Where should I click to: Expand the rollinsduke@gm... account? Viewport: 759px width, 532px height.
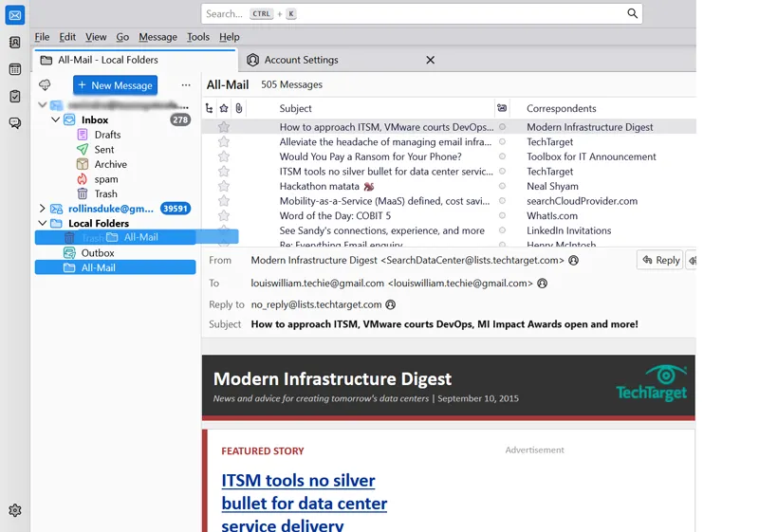coord(42,209)
